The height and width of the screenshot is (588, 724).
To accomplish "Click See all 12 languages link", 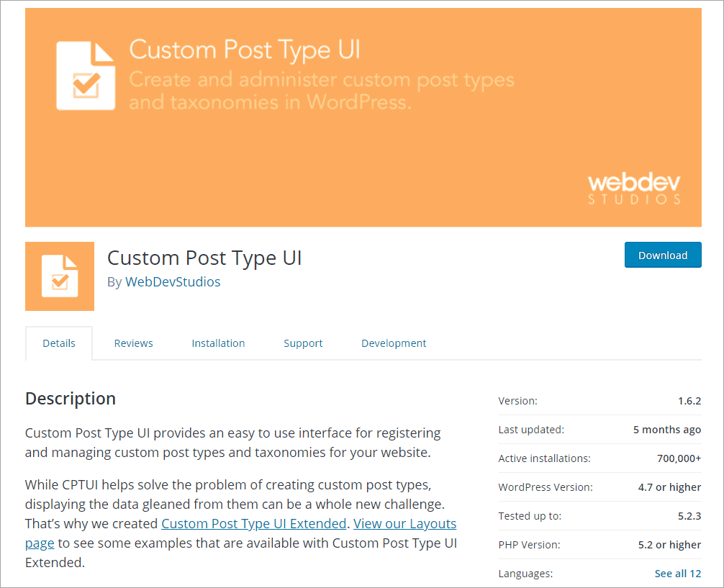I will (677, 573).
